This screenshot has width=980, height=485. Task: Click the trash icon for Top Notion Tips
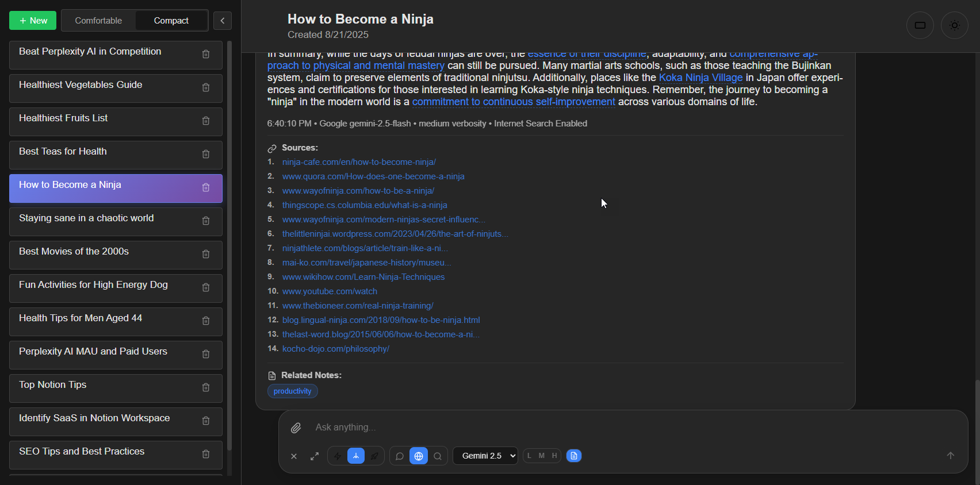206,387
